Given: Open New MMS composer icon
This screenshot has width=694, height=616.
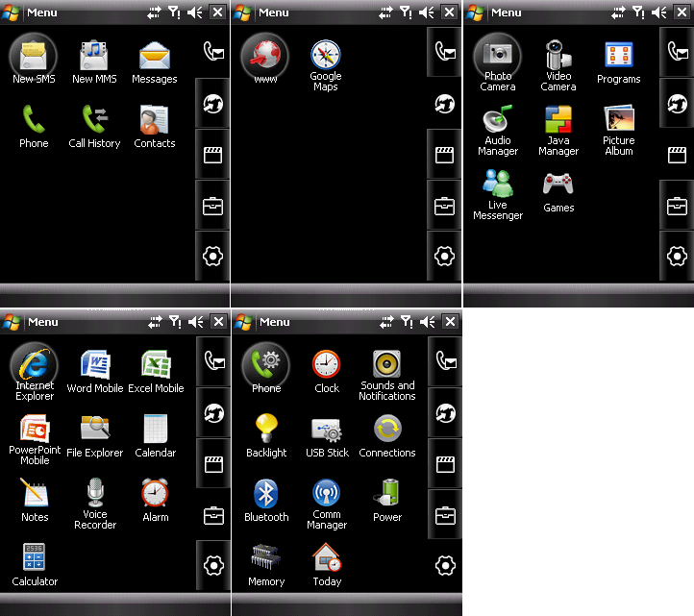Looking at the screenshot, I should pyautogui.click(x=94, y=56).
